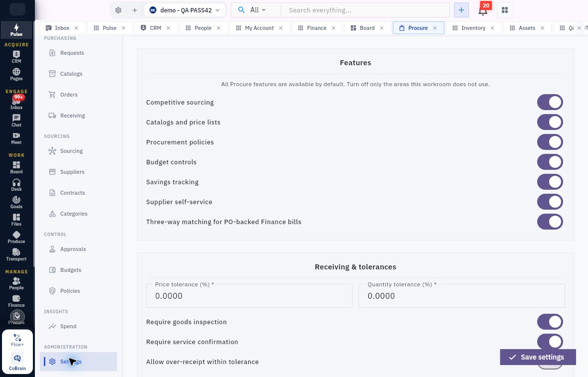Turn off Procurement policies switch

[550, 142]
